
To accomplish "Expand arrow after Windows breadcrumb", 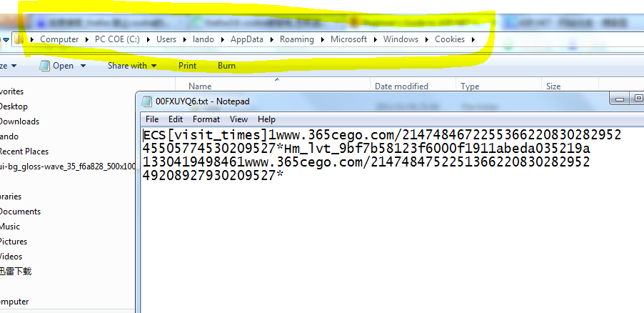I will point(427,39).
